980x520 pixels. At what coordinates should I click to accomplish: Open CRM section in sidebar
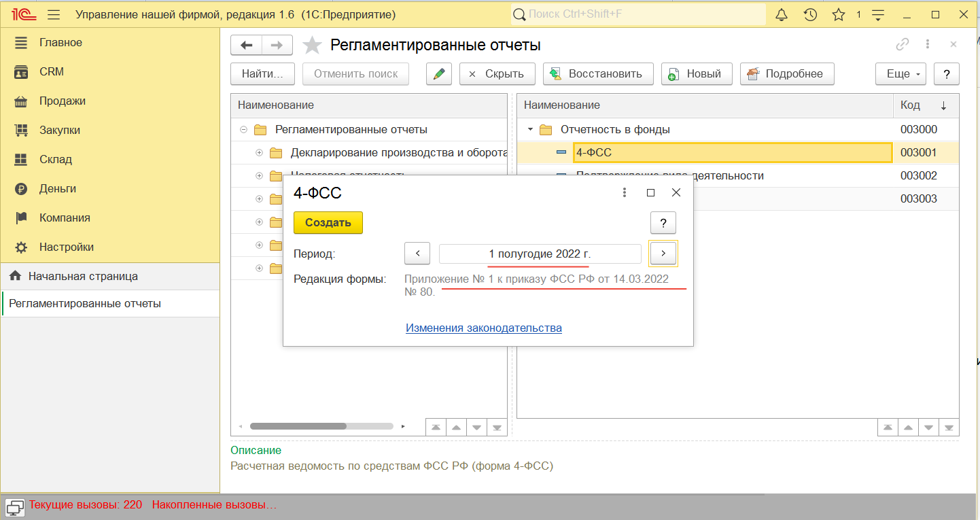pos(110,71)
